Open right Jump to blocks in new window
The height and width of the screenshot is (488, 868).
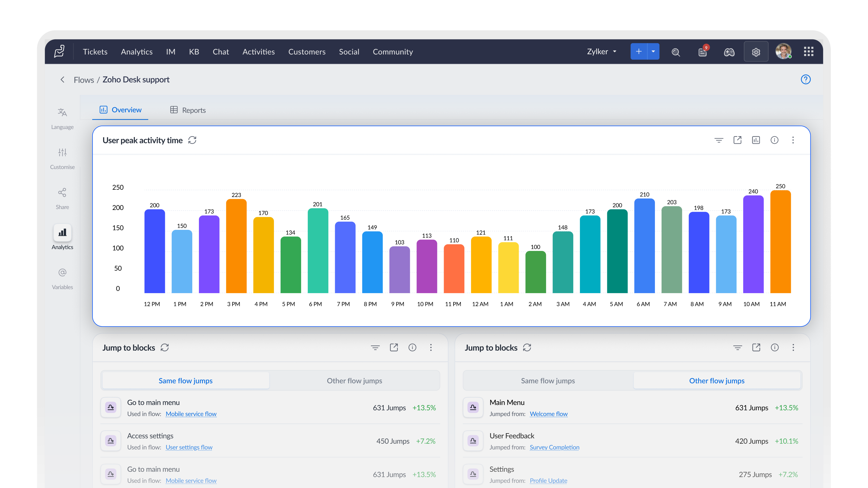click(756, 348)
